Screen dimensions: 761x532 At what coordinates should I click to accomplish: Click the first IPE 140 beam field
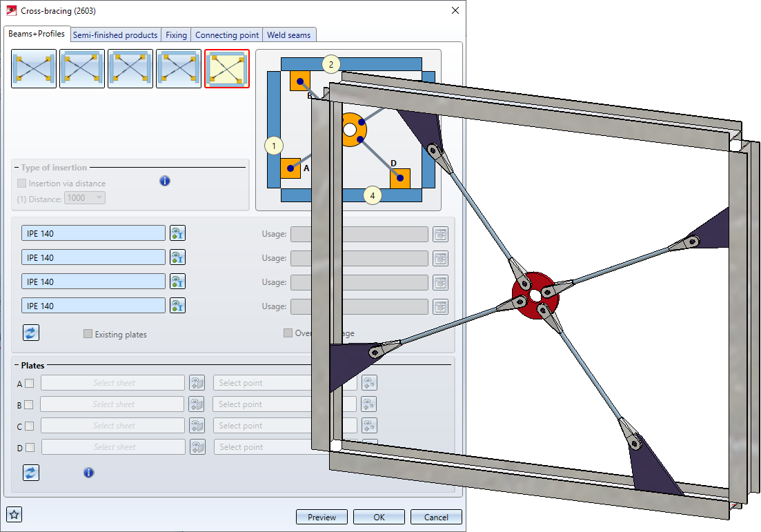coord(93,233)
